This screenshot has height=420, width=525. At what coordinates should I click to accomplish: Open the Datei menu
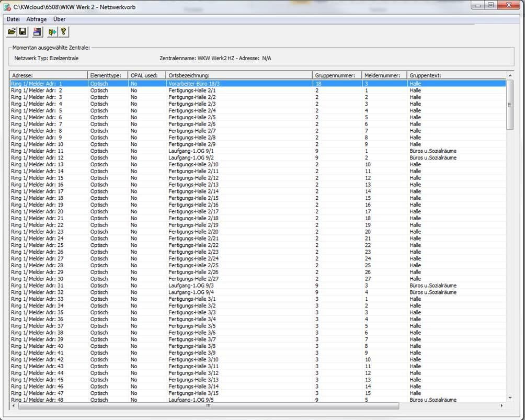13,19
